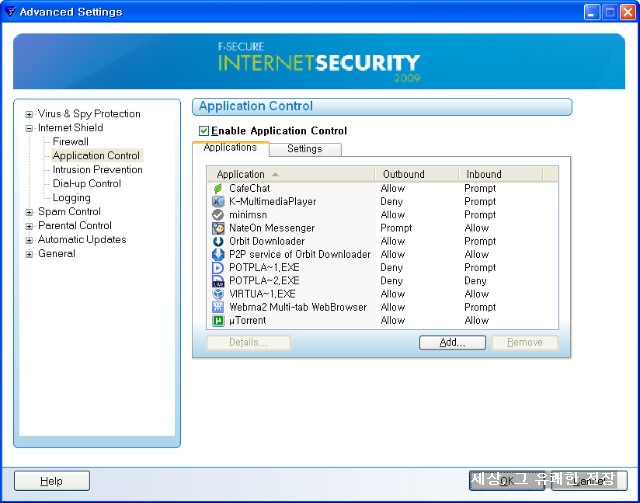Screen dimensions: 640x503
Task: Click the Orbit Downloader icon
Action: click(218, 241)
